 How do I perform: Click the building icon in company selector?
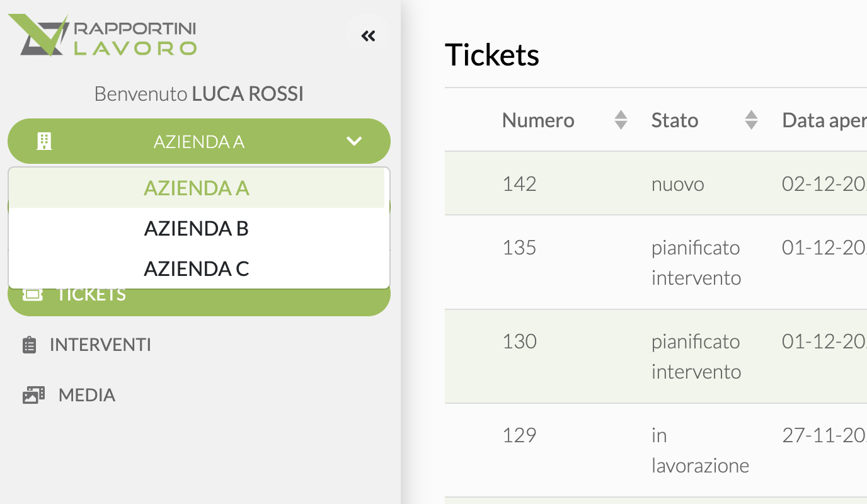(43, 141)
